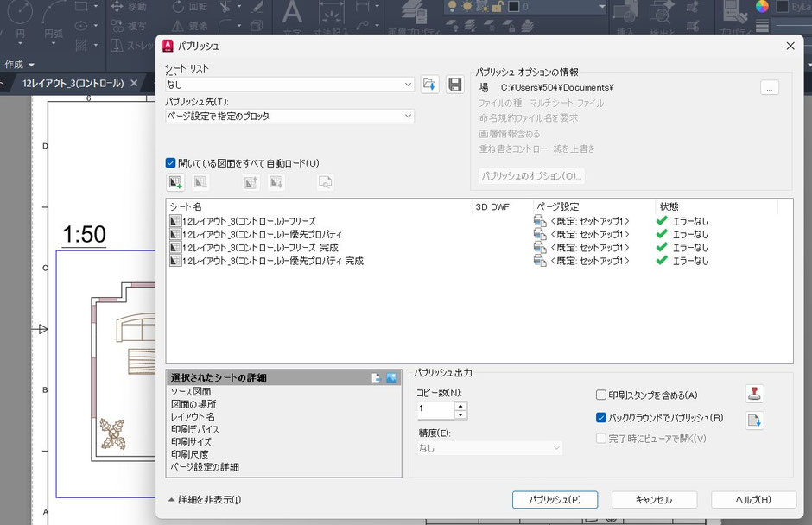Switch to the 12レイアウト_3(コントロール) drawing tab
Screen dimensions: 812x525
(x=73, y=83)
